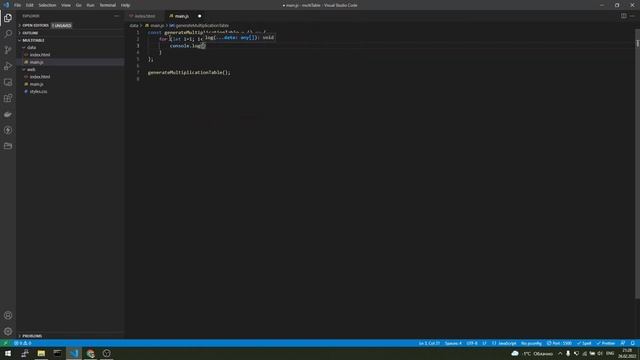
Task: Open the Help menu
Action: coord(125,5)
